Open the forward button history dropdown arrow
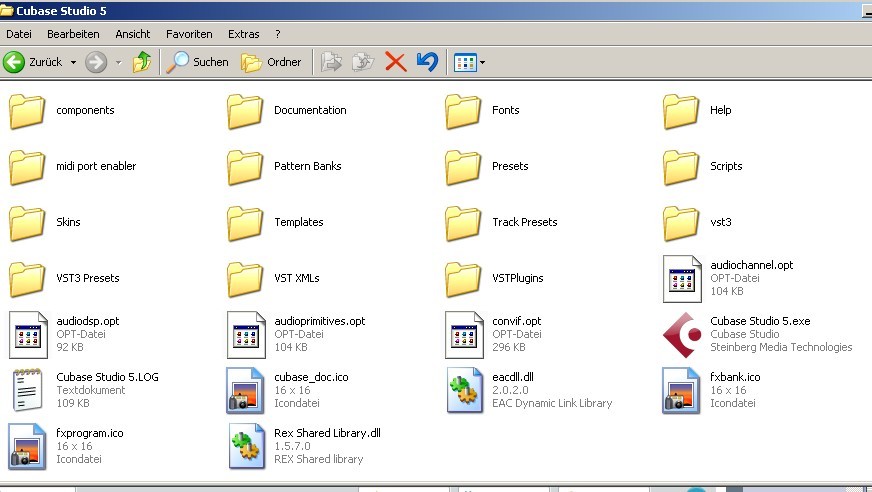The height and width of the screenshot is (492, 872). (x=118, y=62)
